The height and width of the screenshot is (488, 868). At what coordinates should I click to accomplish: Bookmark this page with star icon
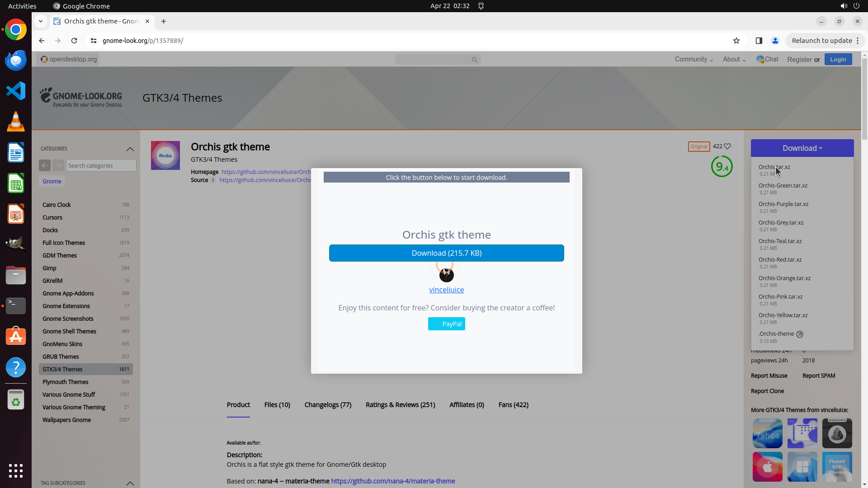tap(736, 41)
